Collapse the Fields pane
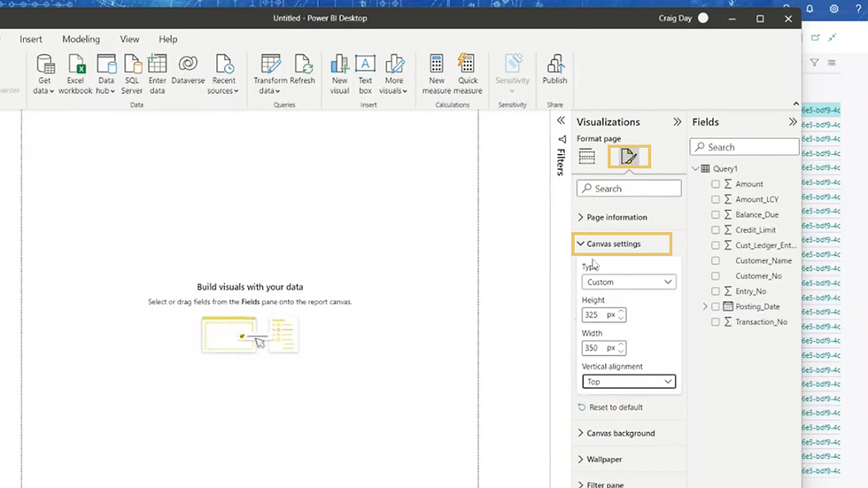868x488 pixels. pyautogui.click(x=793, y=121)
